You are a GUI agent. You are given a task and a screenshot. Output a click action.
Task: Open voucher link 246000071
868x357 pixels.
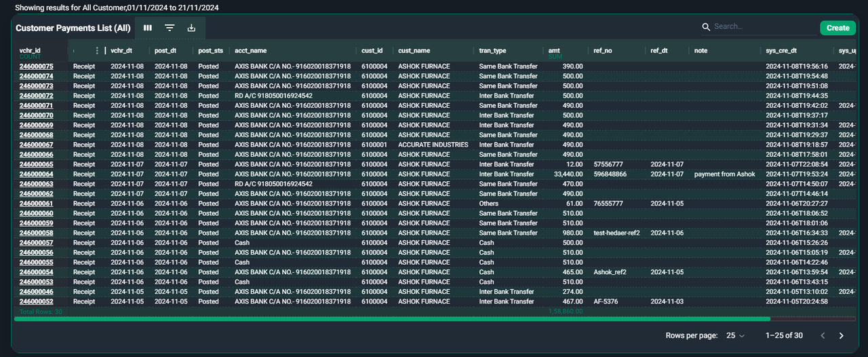pyautogui.click(x=36, y=106)
